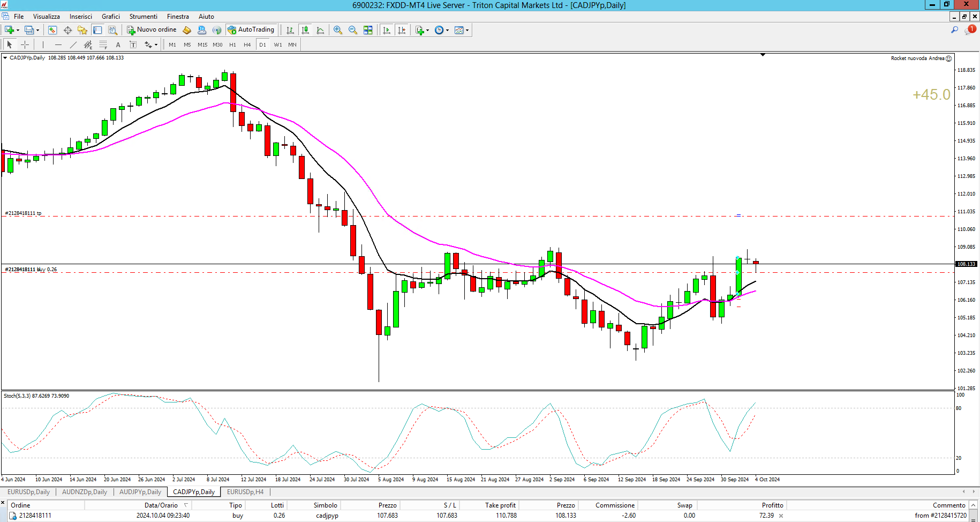Switch to AUDJPYp,Daily chart tab
The height and width of the screenshot is (522, 980).
pos(140,492)
